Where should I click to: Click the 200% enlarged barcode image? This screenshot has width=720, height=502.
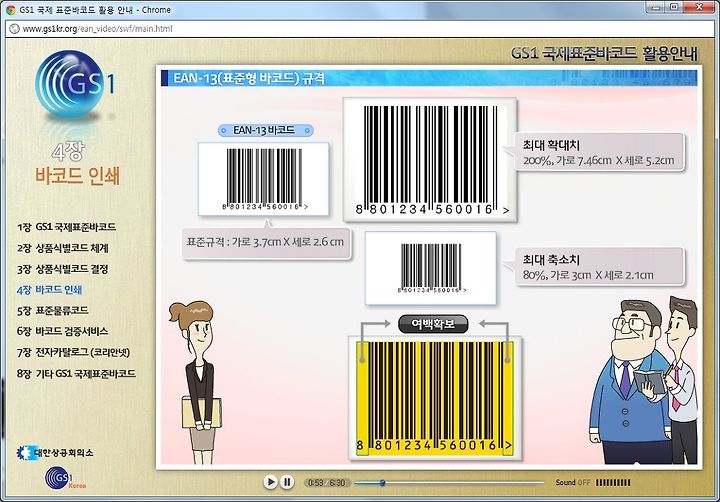430,159
